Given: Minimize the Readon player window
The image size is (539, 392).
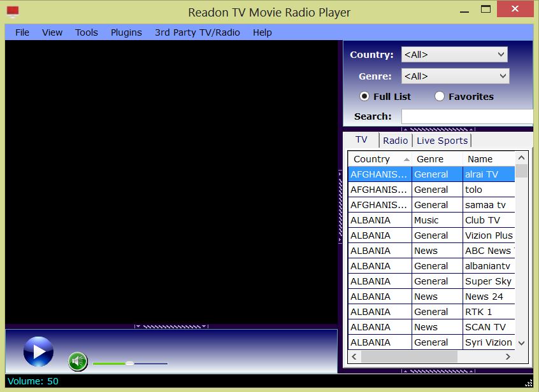Looking at the screenshot, I should 464,11.
